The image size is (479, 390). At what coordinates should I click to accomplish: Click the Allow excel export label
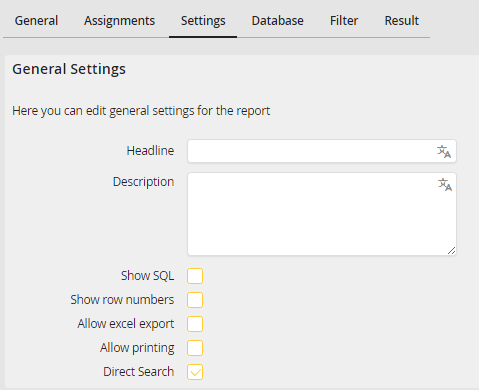(x=126, y=324)
